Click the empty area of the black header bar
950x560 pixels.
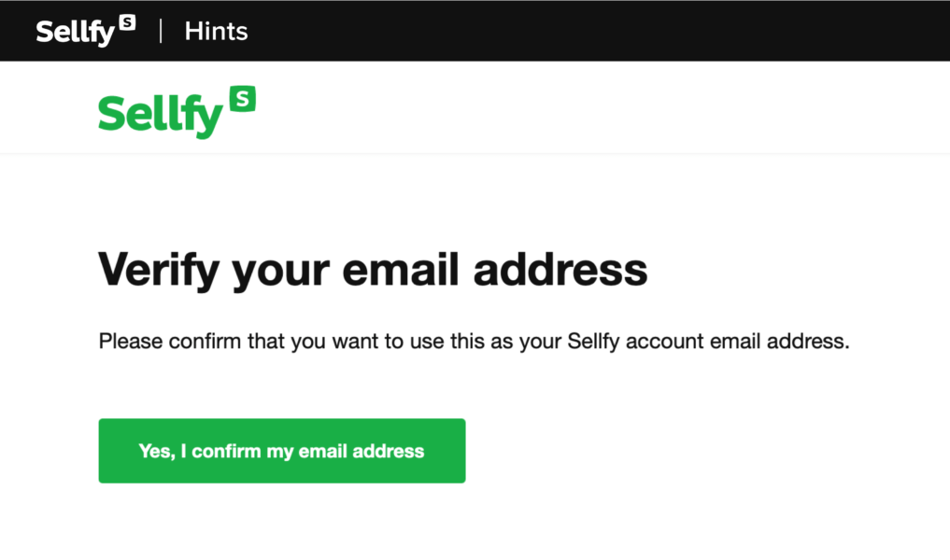[598, 31]
